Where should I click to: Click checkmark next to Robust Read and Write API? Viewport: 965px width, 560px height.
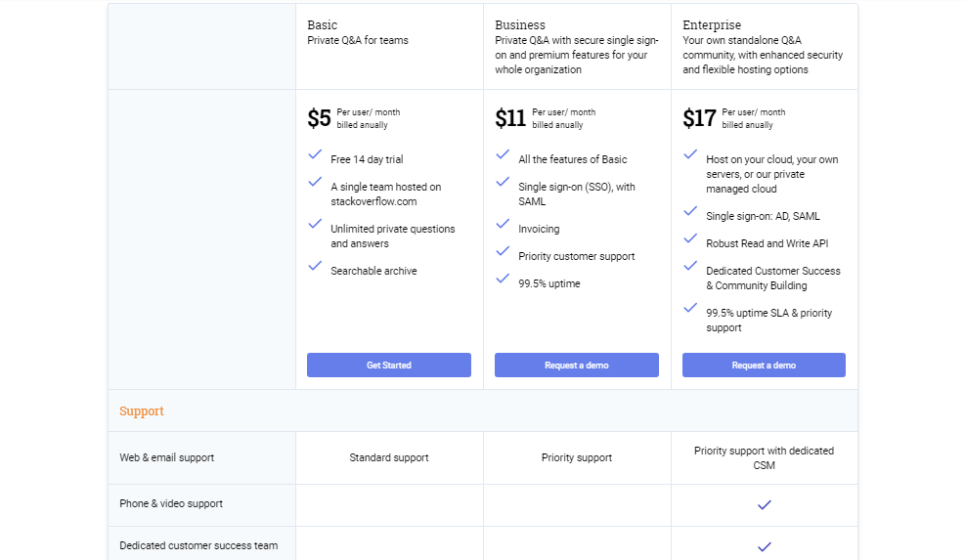point(690,238)
